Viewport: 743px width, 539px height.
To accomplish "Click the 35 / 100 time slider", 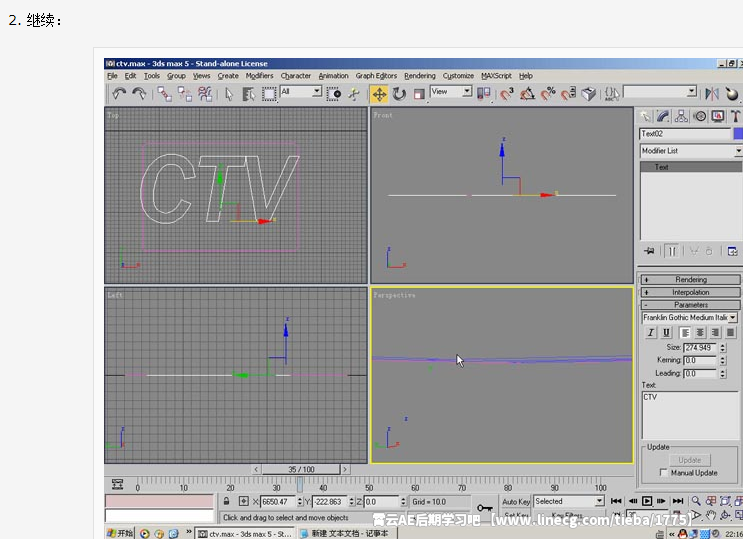I will [301, 469].
